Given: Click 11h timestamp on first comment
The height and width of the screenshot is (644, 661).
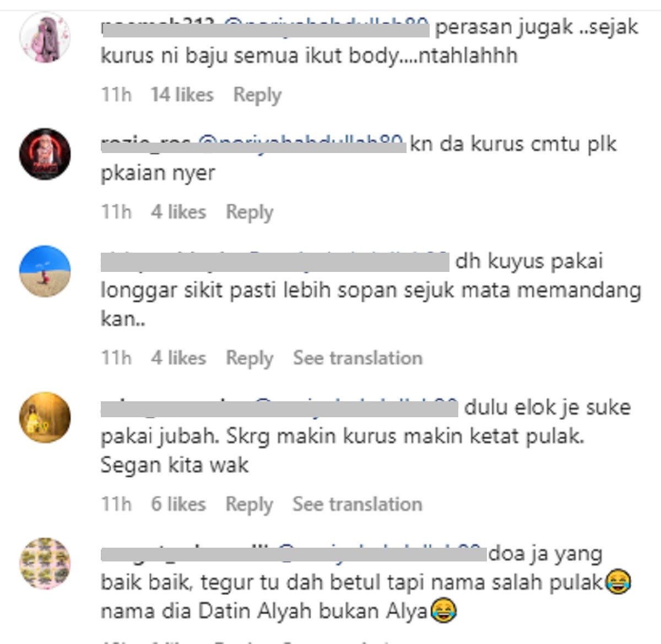Looking at the screenshot, I should 116,95.
